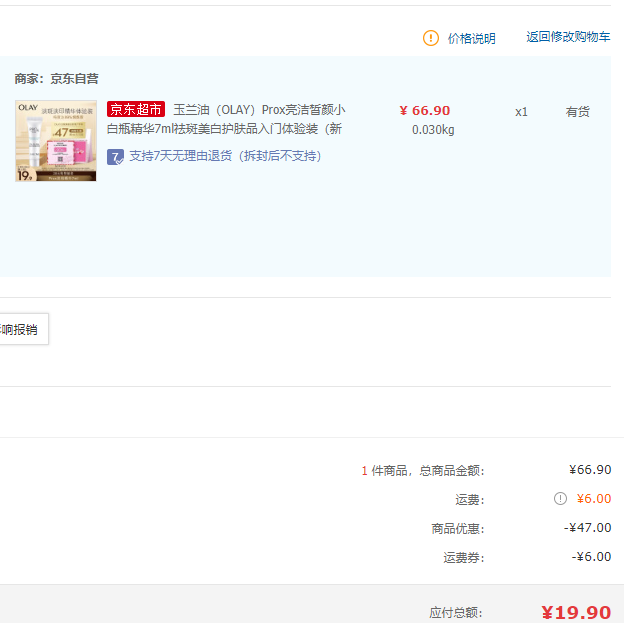Select total goods amount ¥66.90 in summary

(x=590, y=469)
